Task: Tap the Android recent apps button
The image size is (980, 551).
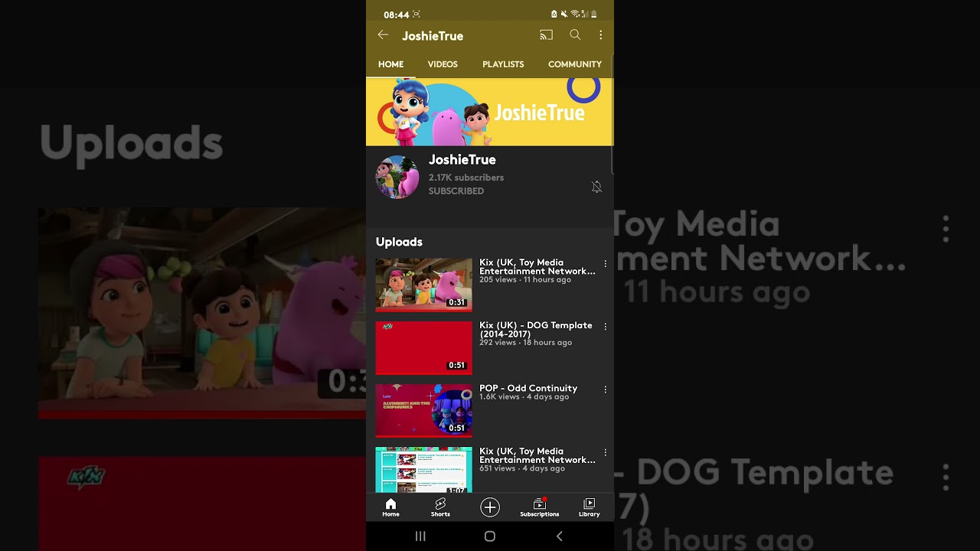Action: 420,536
